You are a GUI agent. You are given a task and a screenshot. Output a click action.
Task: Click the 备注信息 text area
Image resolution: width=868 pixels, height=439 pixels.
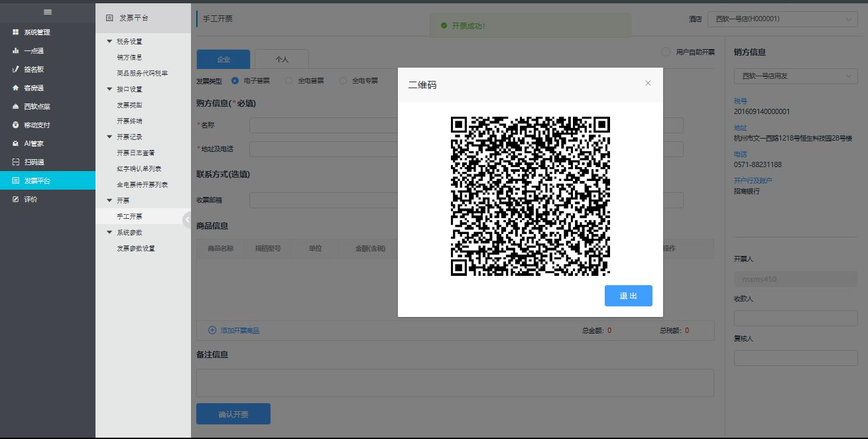455,383
